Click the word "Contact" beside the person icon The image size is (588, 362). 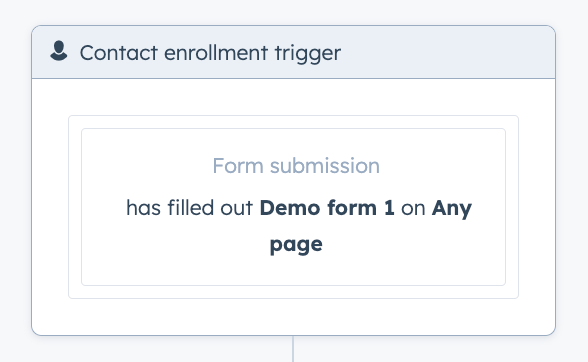[x=118, y=53]
